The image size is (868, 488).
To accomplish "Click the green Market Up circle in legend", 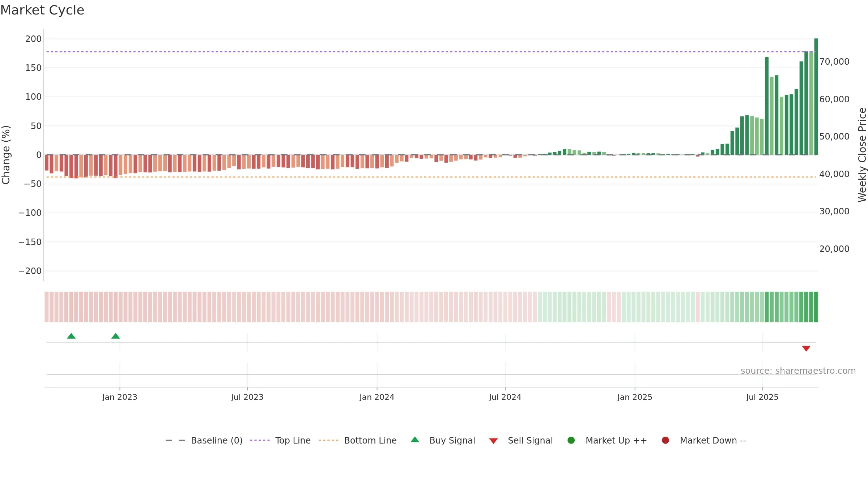I will 571,440.
